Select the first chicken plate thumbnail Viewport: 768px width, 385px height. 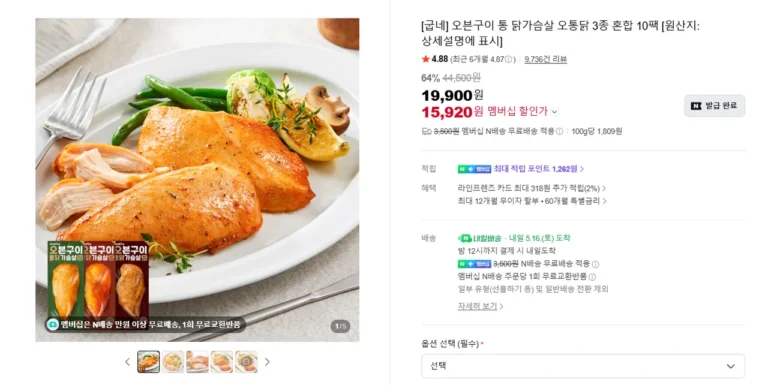tap(148, 362)
